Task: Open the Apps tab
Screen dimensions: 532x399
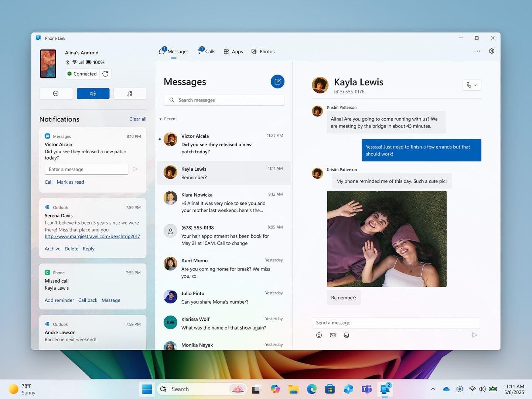Action: 233,51
